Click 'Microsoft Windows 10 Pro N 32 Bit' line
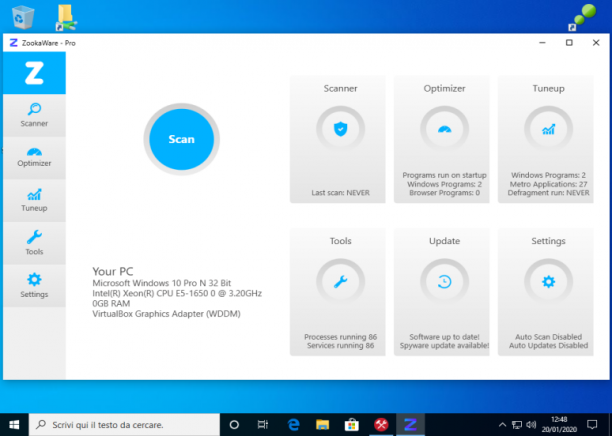 162,283
